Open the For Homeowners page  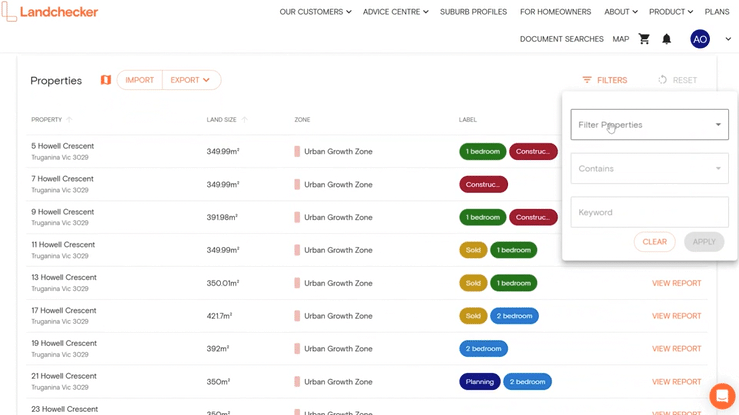(555, 12)
